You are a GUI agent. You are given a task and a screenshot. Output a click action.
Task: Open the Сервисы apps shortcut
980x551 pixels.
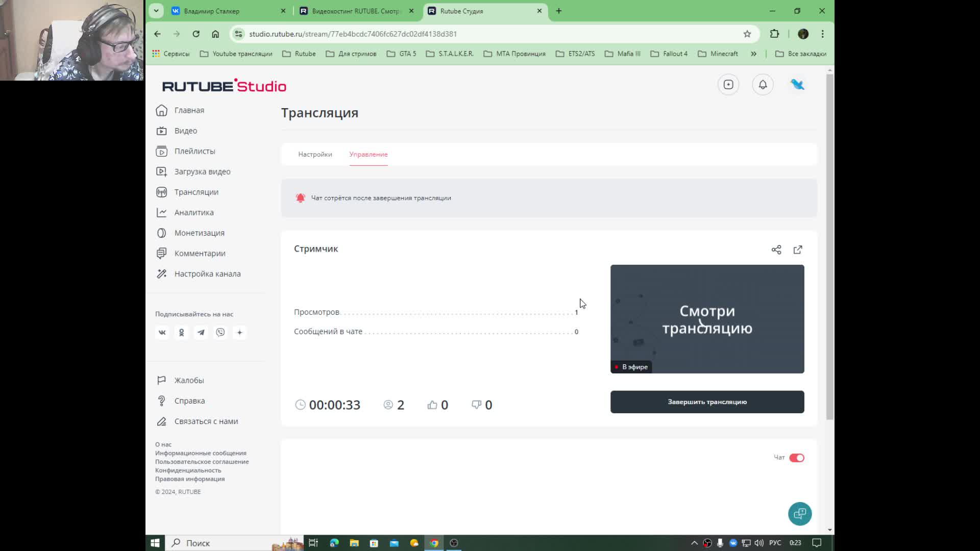point(170,54)
